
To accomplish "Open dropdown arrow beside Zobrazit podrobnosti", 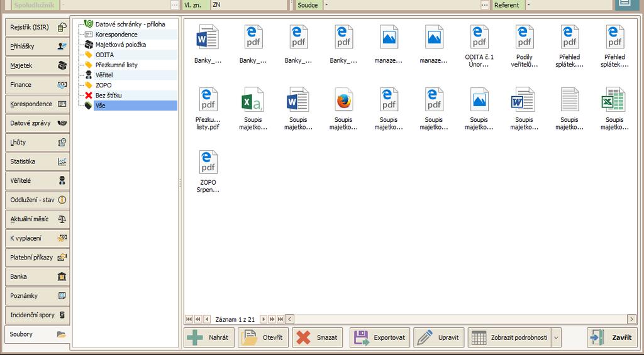I will click(556, 338).
